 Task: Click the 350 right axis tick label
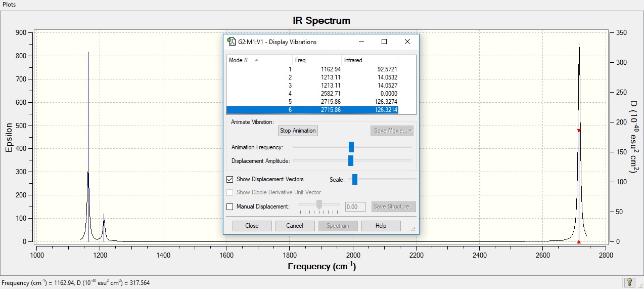[620, 32]
